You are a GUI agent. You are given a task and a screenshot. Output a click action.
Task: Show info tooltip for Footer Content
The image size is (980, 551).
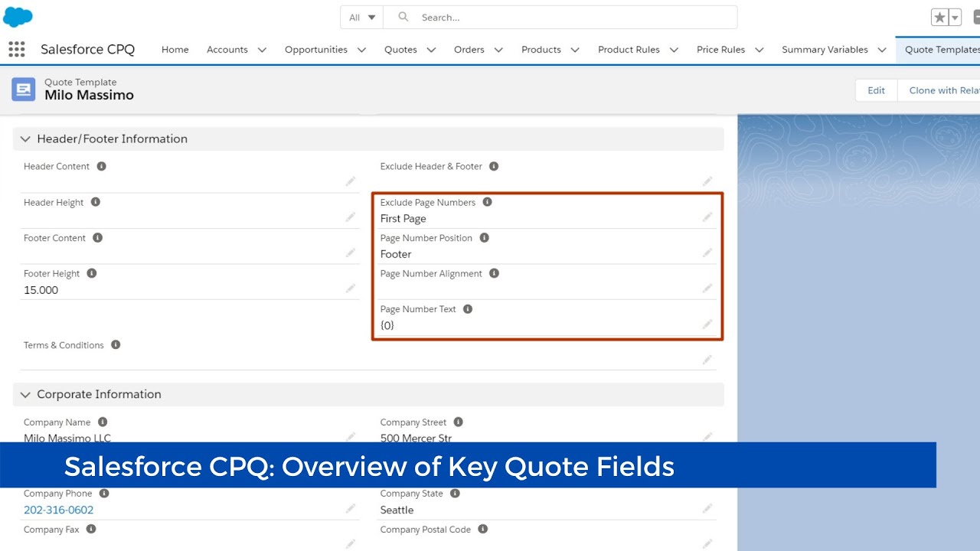click(x=97, y=238)
